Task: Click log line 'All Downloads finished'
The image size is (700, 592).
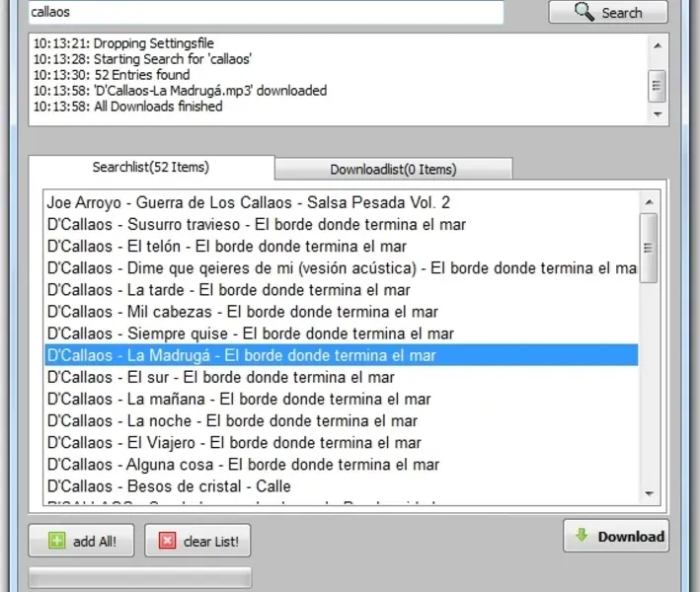Action: (x=128, y=107)
